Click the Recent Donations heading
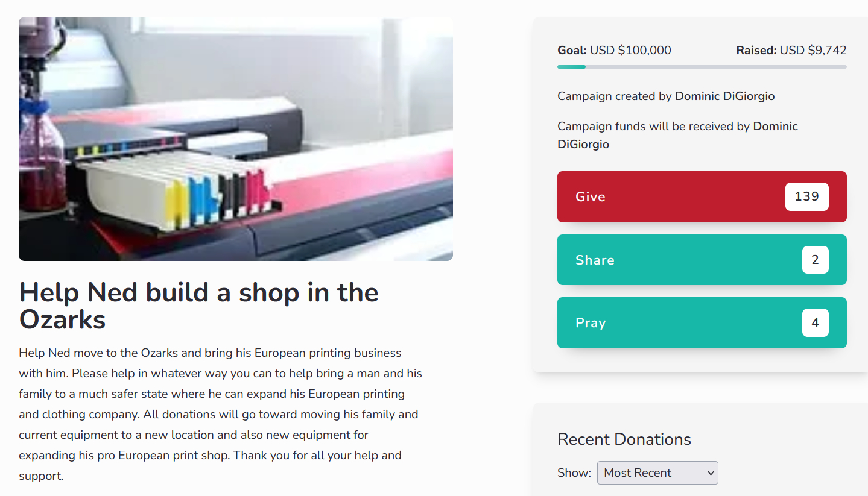The width and height of the screenshot is (868, 496). [x=624, y=439]
